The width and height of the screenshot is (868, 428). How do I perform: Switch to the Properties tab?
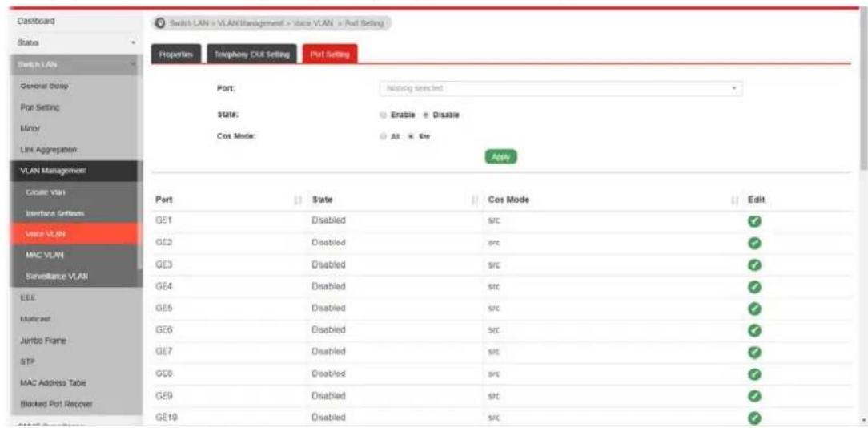click(175, 55)
